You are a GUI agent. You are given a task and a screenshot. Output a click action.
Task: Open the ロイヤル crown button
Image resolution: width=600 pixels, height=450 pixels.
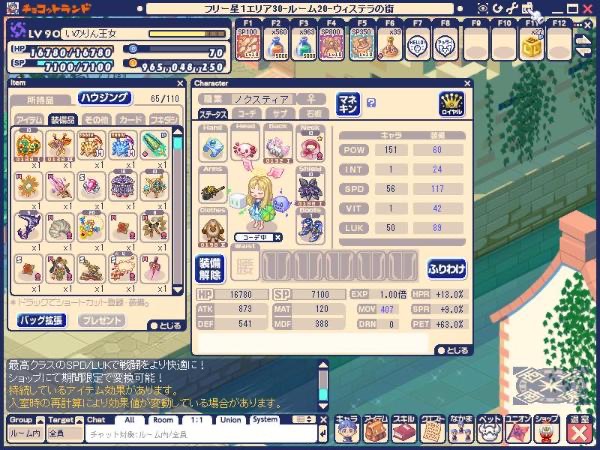452,104
